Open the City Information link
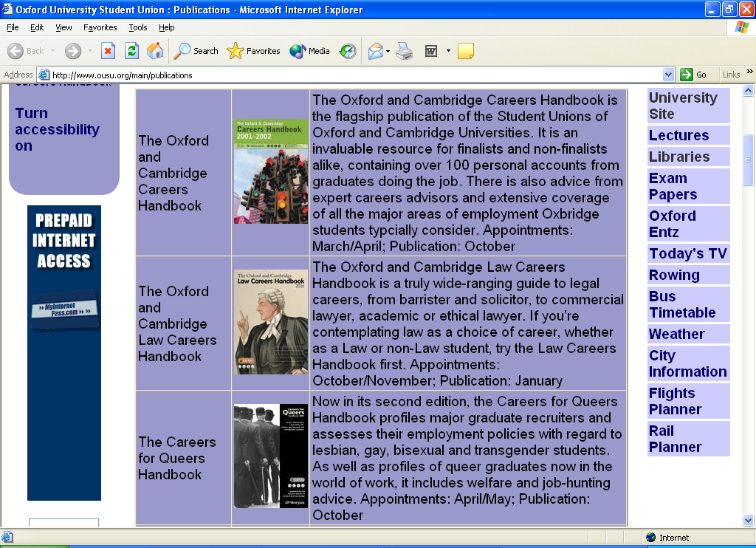This screenshot has height=548, width=756. (x=688, y=363)
